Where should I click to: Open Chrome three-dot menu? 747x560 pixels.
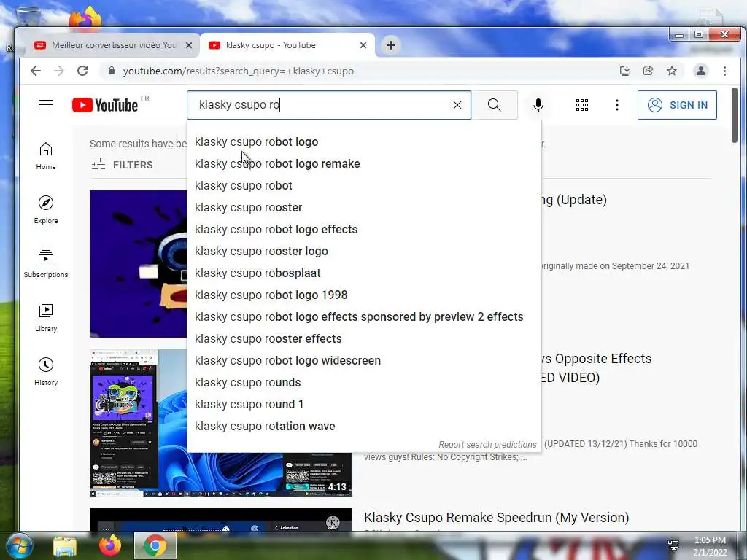click(724, 71)
